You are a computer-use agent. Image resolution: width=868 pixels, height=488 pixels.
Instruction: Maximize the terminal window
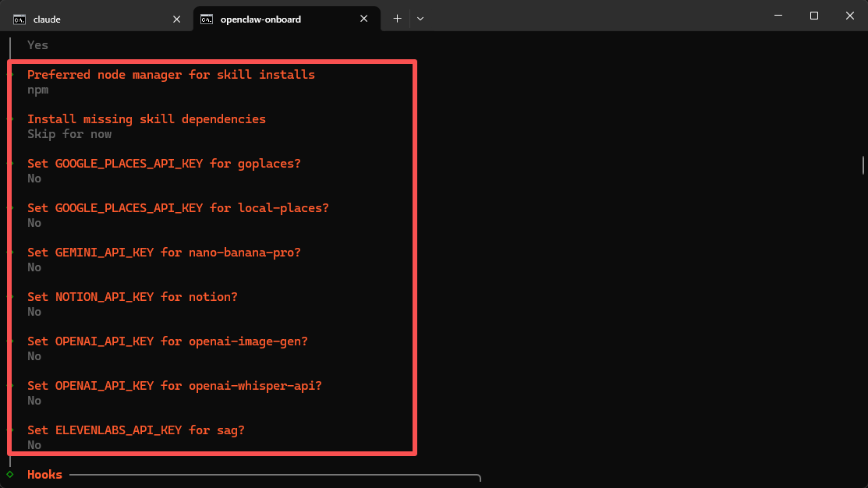[x=813, y=16]
